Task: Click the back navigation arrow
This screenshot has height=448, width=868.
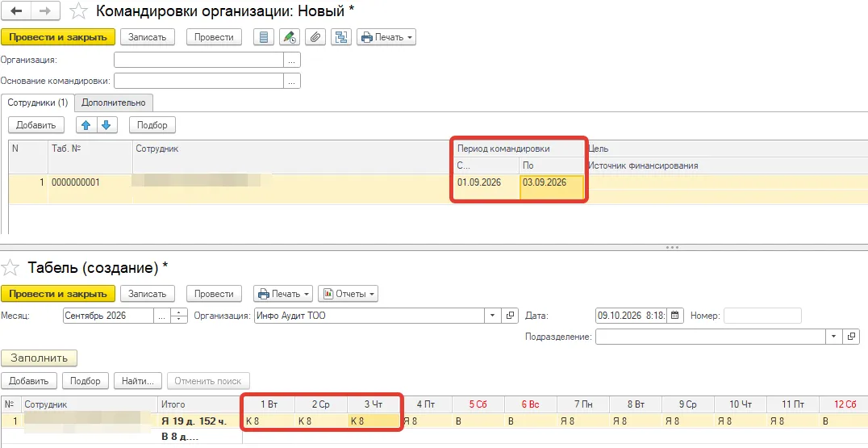Action: [16, 11]
